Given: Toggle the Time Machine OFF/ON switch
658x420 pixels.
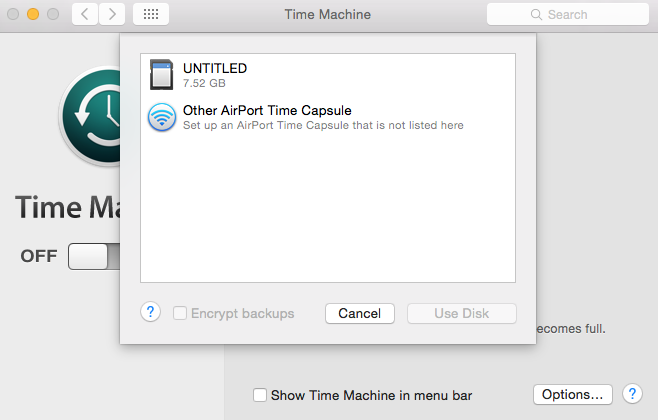Looking at the screenshot, I should [94, 256].
